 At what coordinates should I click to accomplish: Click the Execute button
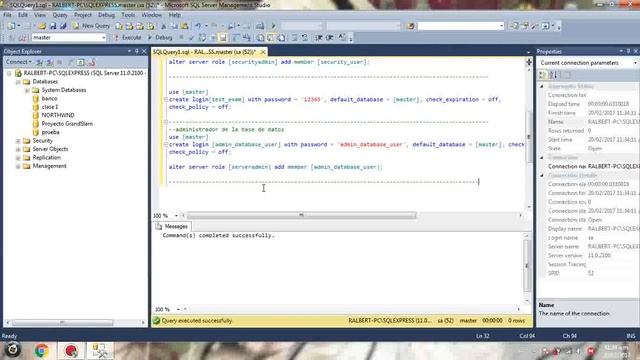point(128,38)
